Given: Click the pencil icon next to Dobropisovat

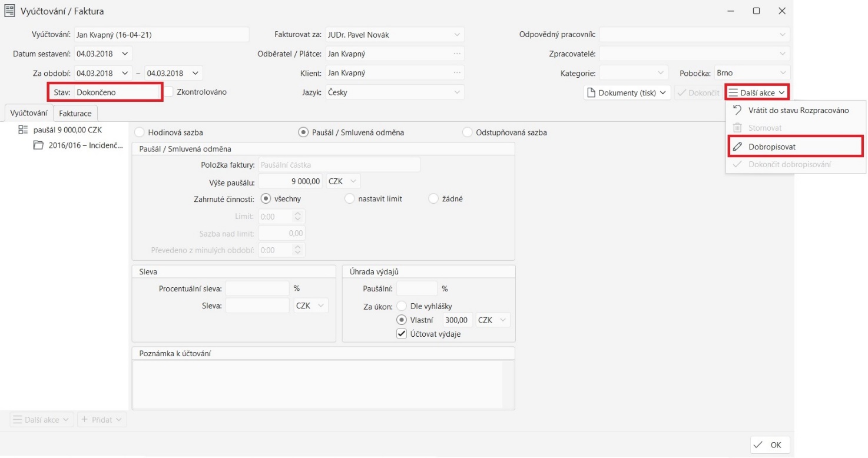Looking at the screenshot, I should (x=737, y=147).
